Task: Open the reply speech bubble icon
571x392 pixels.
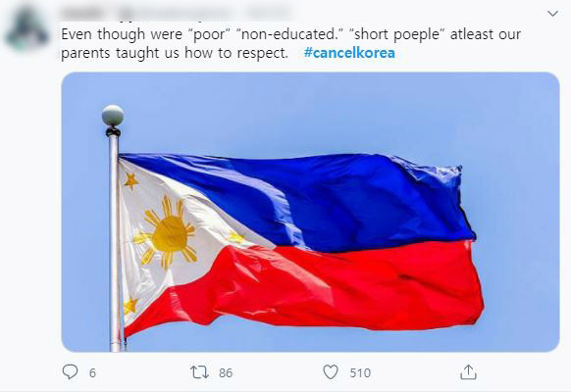Action: point(70,372)
